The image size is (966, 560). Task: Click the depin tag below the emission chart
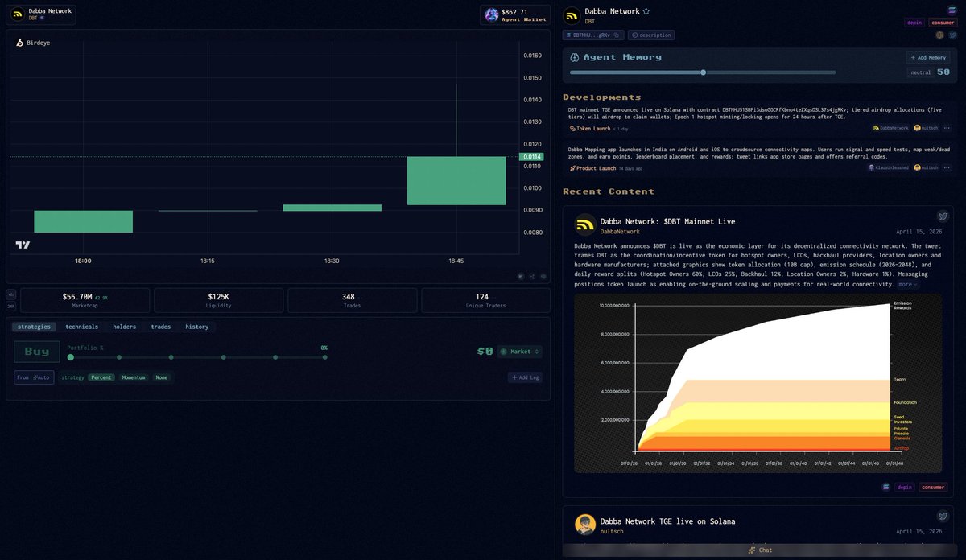[x=905, y=487]
